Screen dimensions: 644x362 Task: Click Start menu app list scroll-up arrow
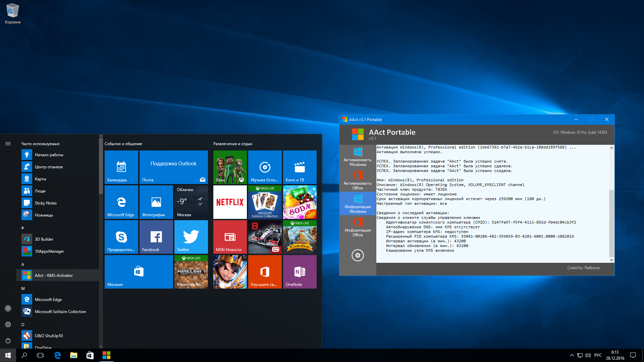[x=101, y=136]
